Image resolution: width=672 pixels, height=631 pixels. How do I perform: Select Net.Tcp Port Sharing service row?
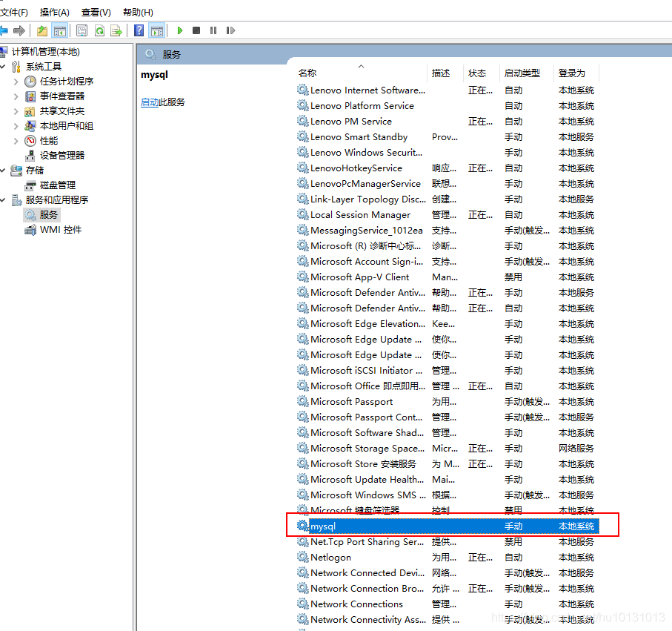446,542
